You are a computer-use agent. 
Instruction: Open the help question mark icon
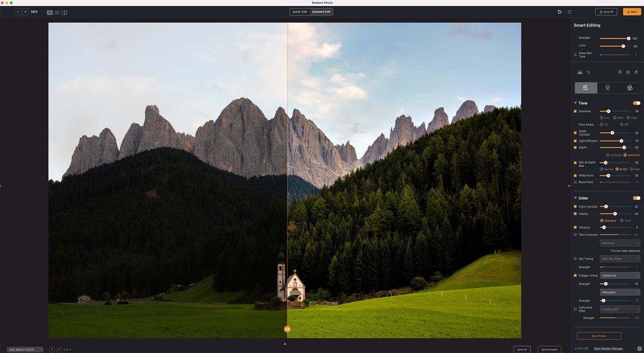tap(639, 349)
